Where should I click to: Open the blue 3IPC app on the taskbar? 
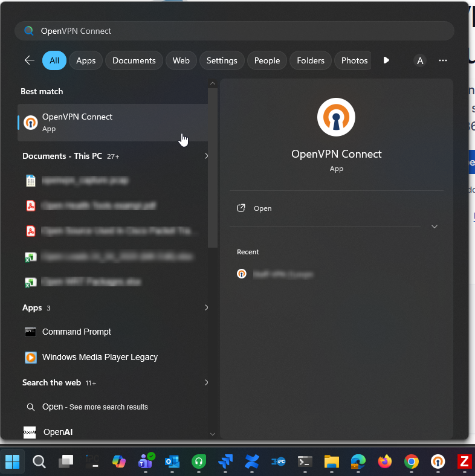[279, 462]
